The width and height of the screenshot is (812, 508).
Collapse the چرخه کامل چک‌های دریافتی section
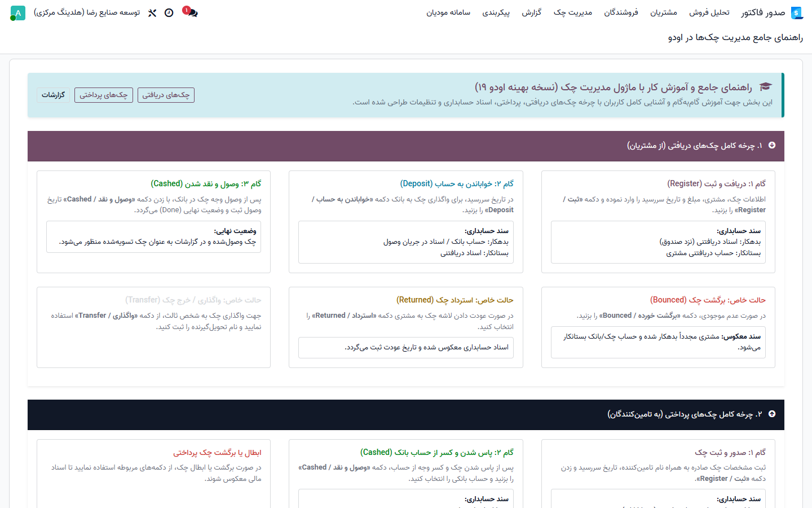[x=406, y=146]
